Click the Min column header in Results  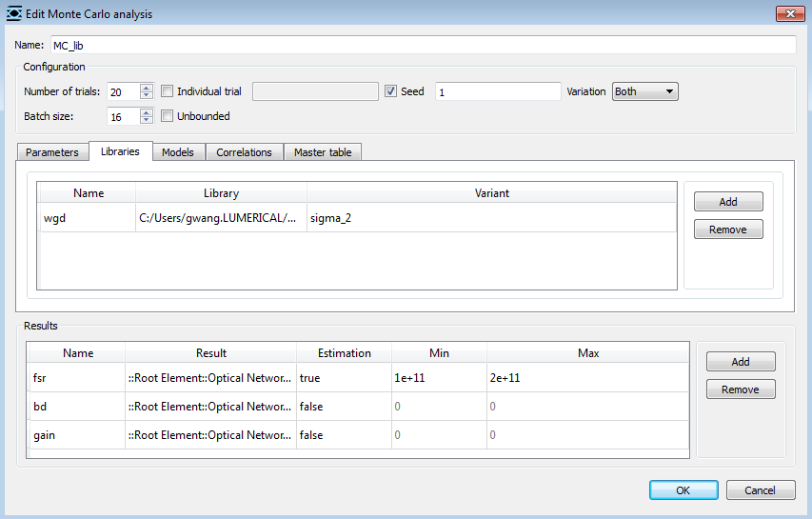[439, 353]
